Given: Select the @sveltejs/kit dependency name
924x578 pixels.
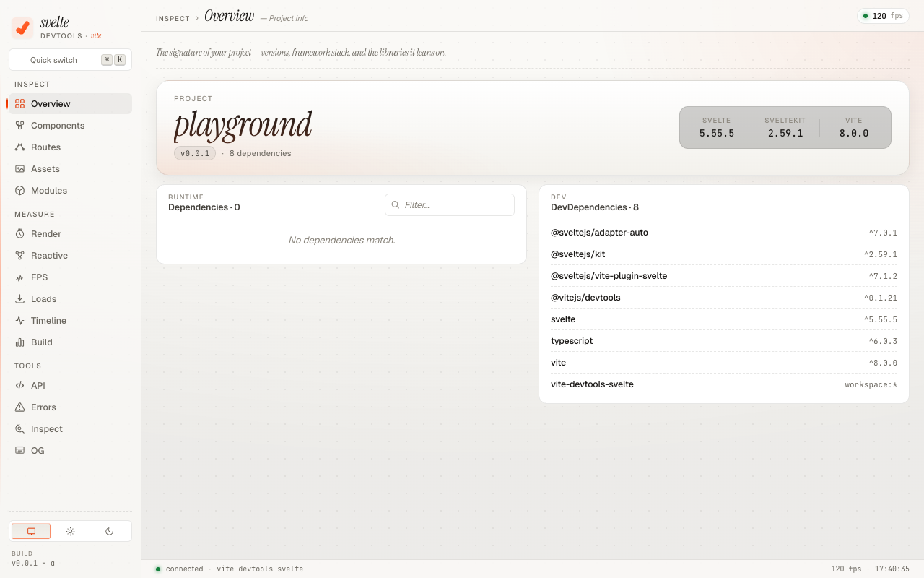Looking at the screenshot, I should [577, 254].
